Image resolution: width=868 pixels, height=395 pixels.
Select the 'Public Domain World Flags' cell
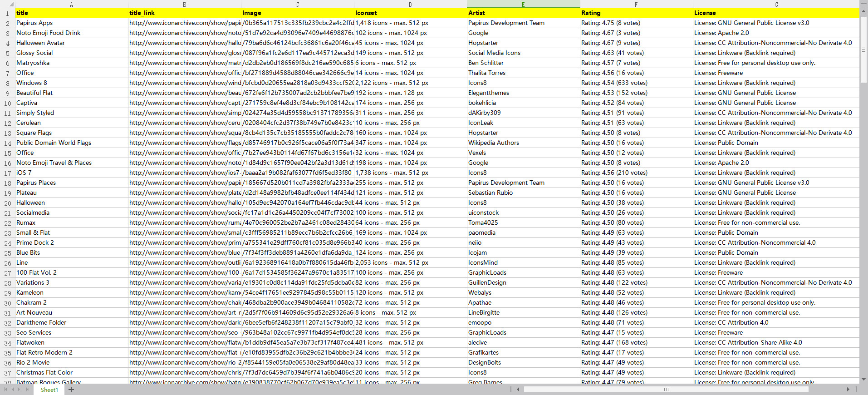point(71,143)
